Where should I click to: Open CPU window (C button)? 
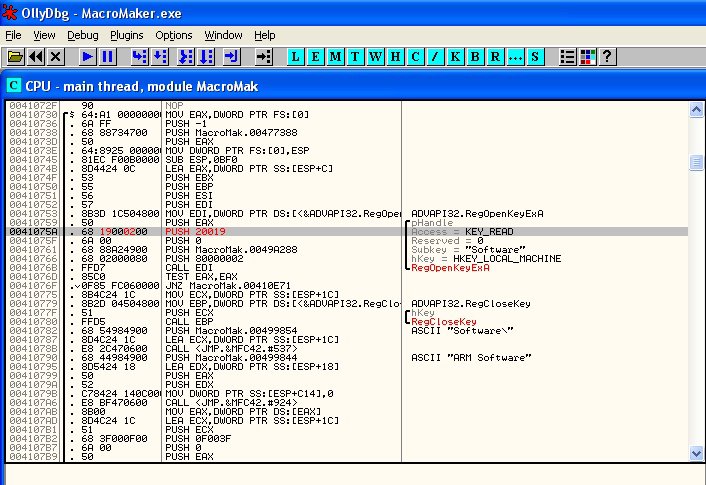tap(415, 57)
